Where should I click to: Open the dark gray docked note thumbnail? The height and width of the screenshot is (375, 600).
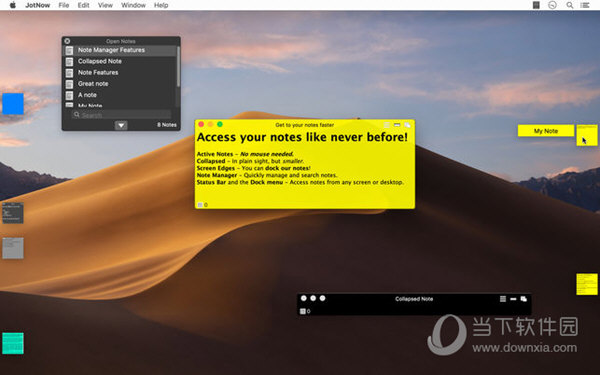click(13, 213)
